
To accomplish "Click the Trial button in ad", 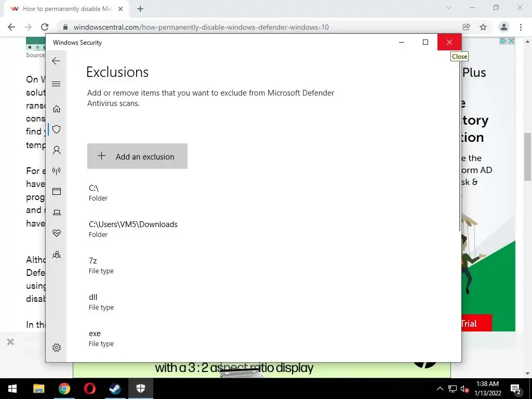I will (476, 323).
